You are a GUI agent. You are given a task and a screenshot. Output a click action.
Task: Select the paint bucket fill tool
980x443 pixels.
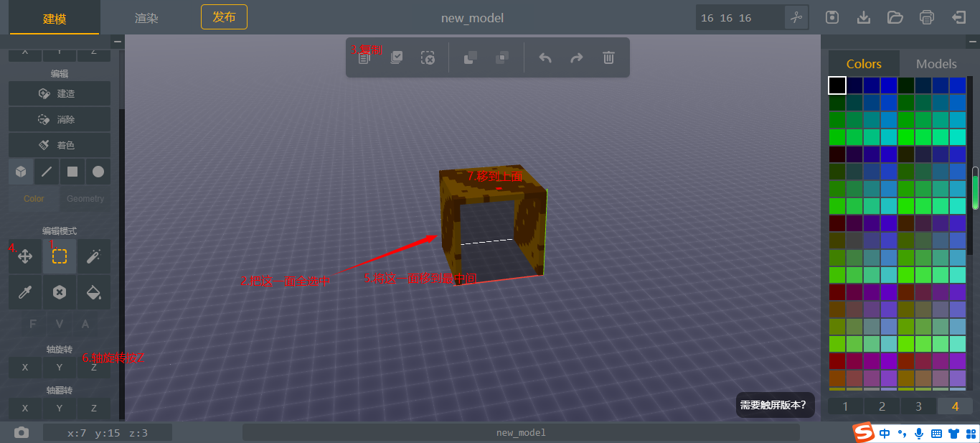coord(94,292)
